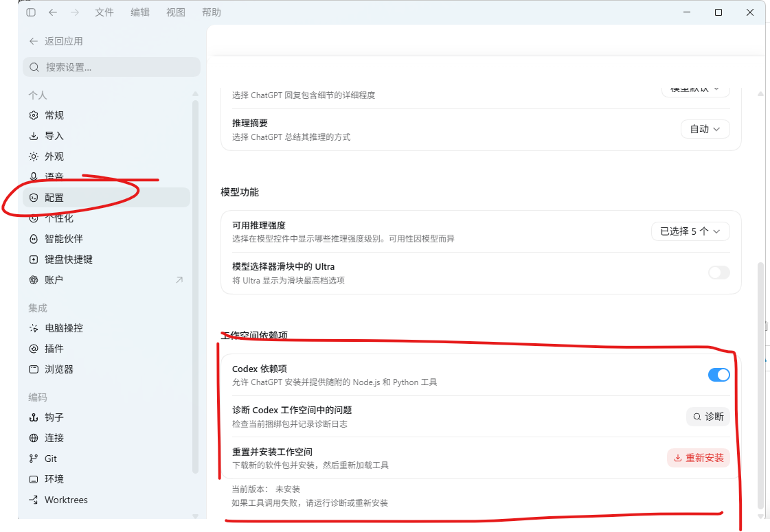The height and width of the screenshot is (532, 770).
Task: Select the 插件 icon
Action: click(34, 349)
